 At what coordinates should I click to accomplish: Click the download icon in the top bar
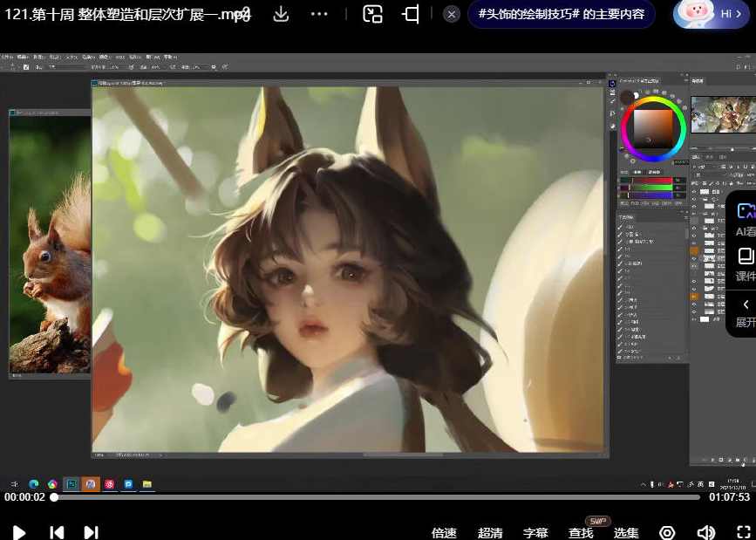[280, 14]
